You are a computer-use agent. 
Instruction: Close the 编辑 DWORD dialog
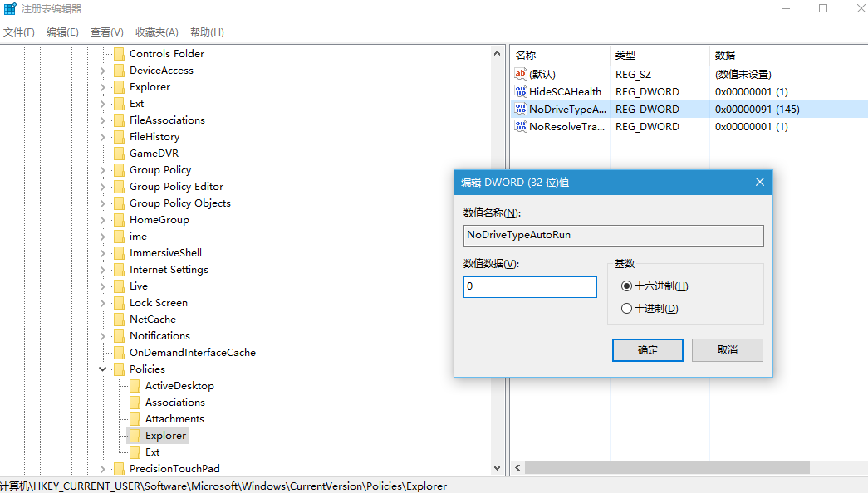tap(759, 182)
